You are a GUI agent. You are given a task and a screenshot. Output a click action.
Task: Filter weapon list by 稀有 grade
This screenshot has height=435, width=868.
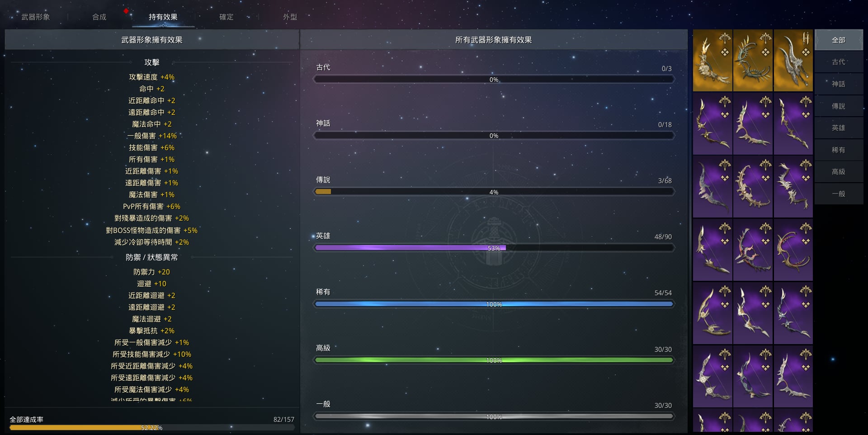(839, 150)
